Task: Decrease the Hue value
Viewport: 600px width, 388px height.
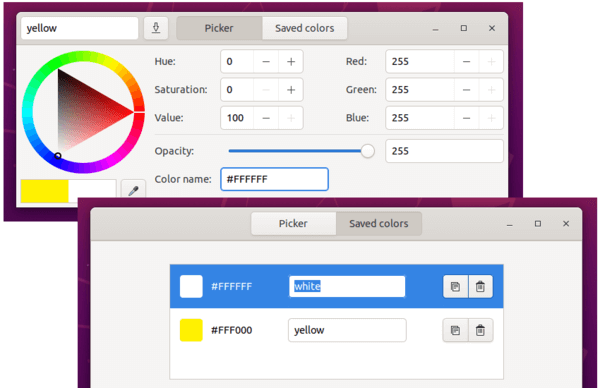Action: 266,62
